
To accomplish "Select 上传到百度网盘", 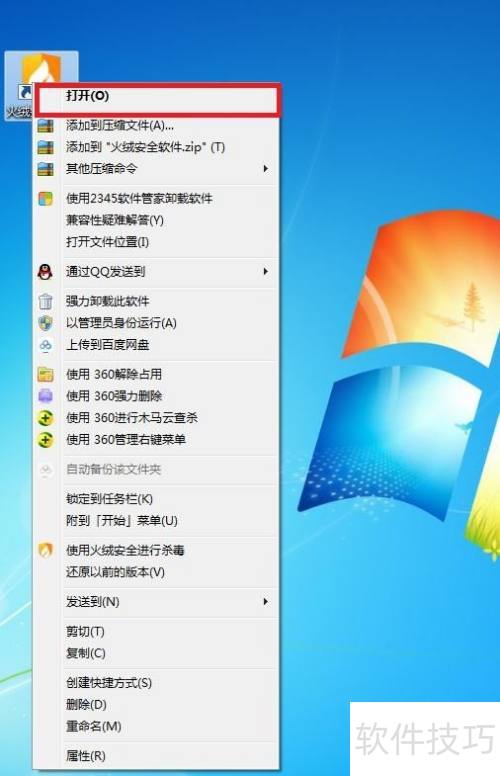I will pyautogui.click(x=156, y=345).
